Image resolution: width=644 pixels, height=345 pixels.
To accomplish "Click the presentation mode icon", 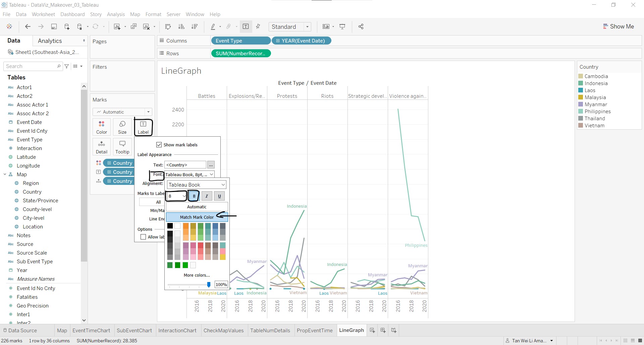I will click(342, 27).
